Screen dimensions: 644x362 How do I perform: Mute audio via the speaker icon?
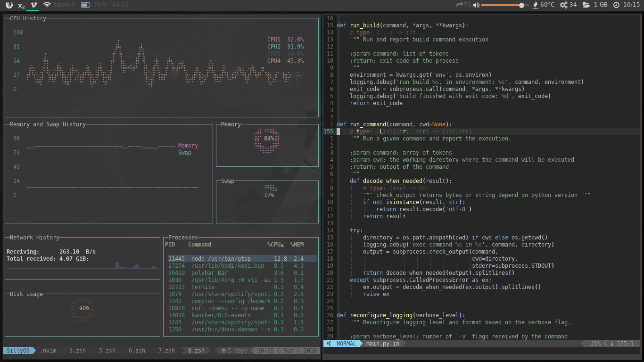(476, 5)
